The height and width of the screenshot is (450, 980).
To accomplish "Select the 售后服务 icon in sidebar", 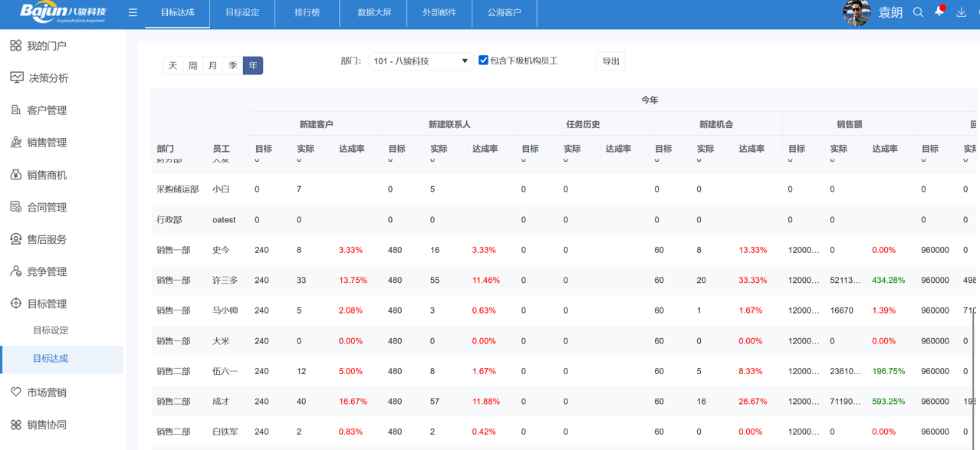I will coord(16,238).
